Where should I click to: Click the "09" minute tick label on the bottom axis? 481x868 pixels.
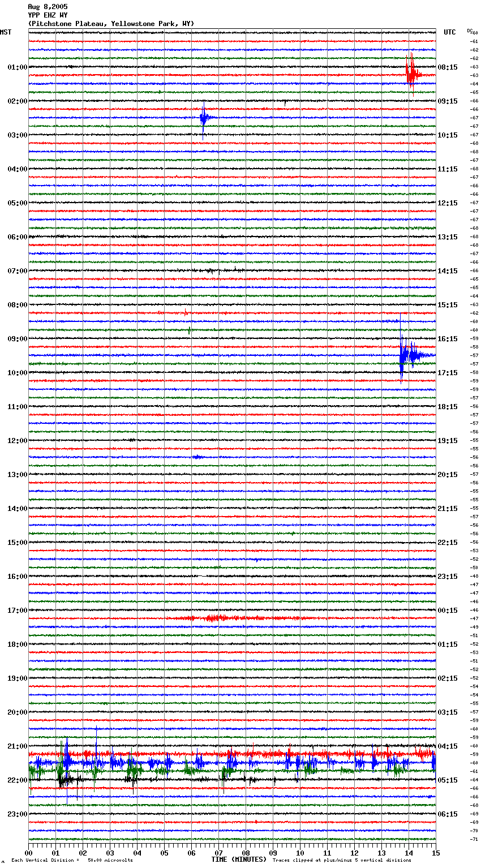(x=273, y=853)
